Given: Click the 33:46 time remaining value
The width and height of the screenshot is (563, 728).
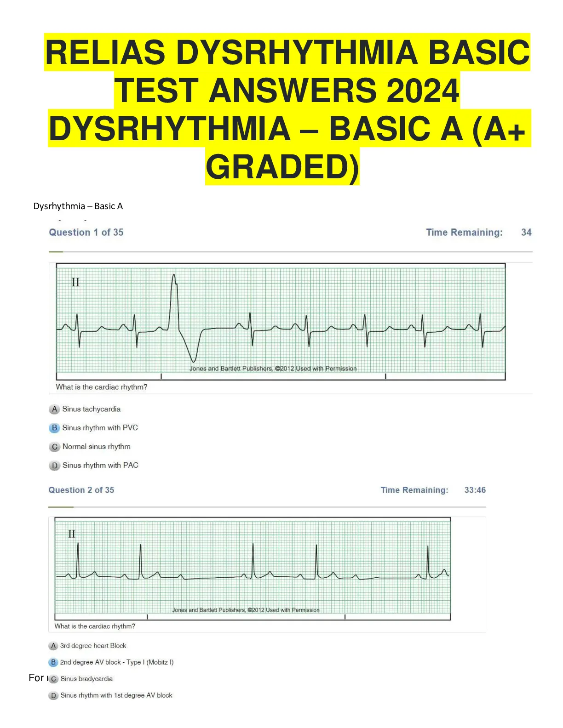Looking at the screenshot, I should click(475, 490).
